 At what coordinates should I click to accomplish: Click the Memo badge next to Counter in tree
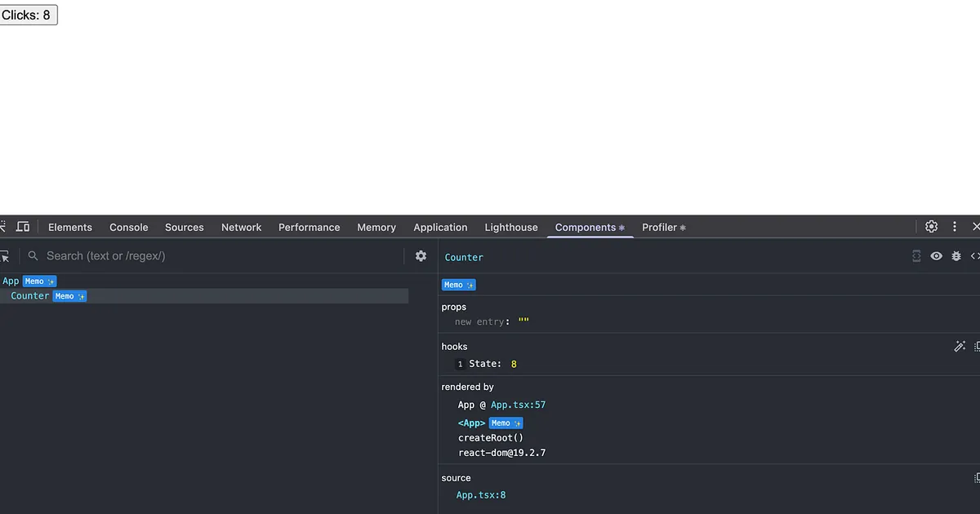point(69,296)
